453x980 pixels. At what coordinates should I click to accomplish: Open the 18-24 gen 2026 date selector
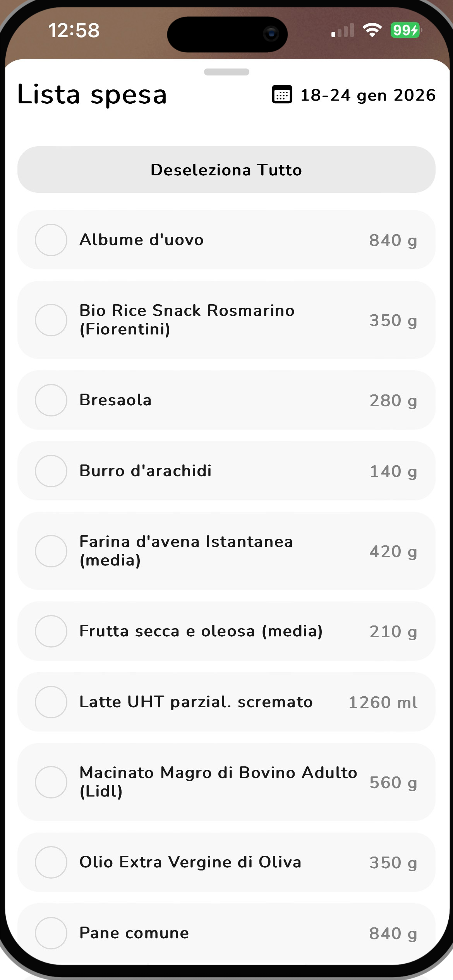368,95
